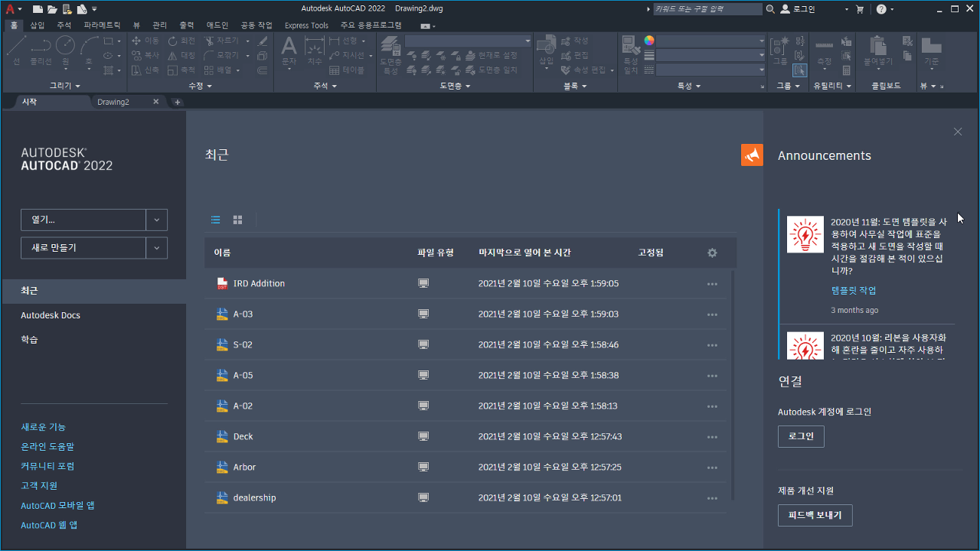This screenshot has width=980, height=551.
Task: Open the Manage (관리) ribbon tab
Action: click(x=159, y=25)
